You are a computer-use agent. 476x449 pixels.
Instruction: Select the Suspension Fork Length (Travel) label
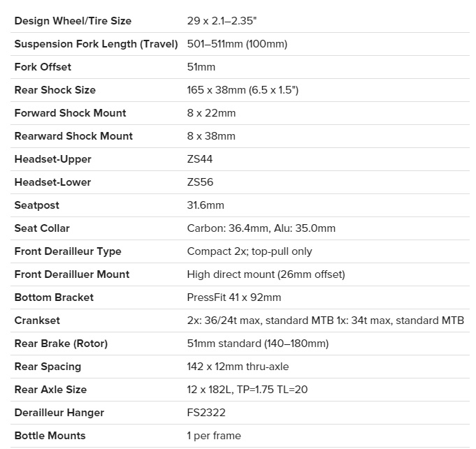point(98,44)
